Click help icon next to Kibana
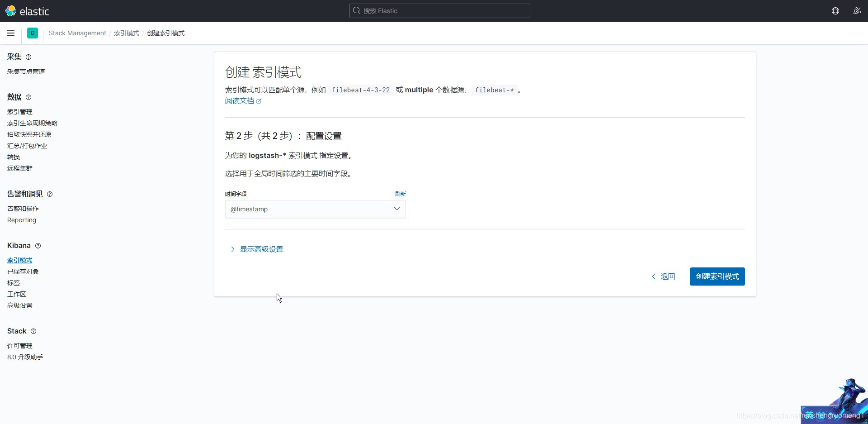The width and height of the screenshot is (868, 424). pyautogui.click(x=38, y=246)
